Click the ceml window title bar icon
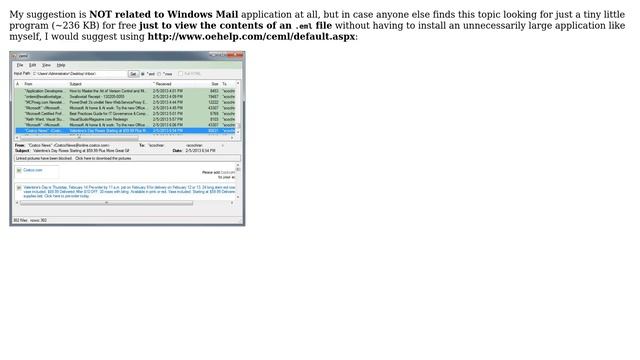The image size is (640, 360). coord(14,56)
